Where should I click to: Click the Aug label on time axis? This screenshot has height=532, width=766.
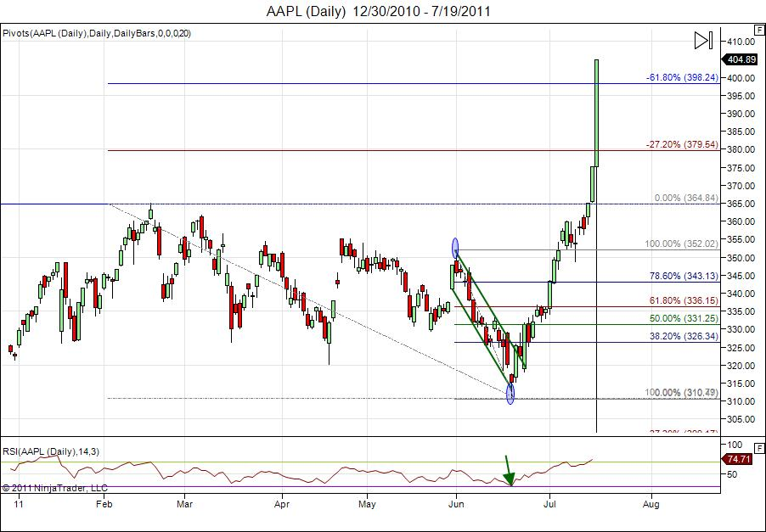click(x=651, y=504)
